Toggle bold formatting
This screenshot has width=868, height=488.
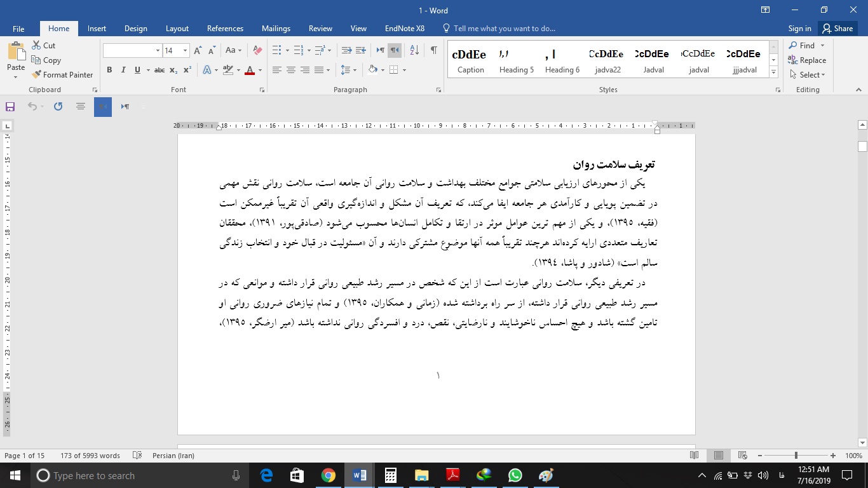pos(109,70)
